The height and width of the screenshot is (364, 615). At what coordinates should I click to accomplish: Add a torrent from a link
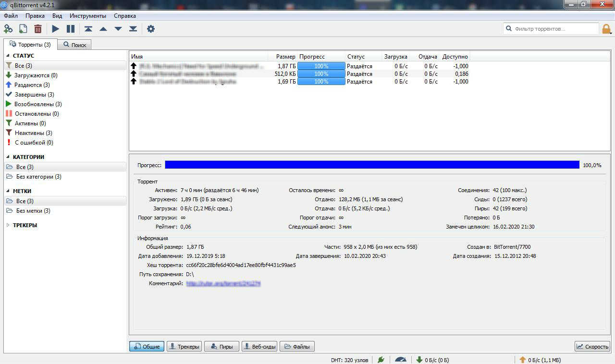pos(8,29)
